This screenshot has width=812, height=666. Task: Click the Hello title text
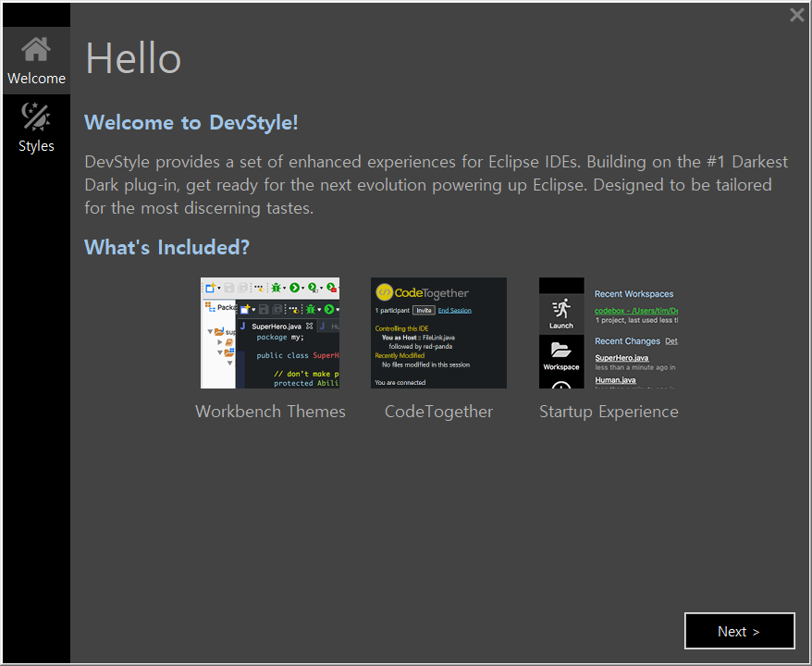(x=133, y=58)
